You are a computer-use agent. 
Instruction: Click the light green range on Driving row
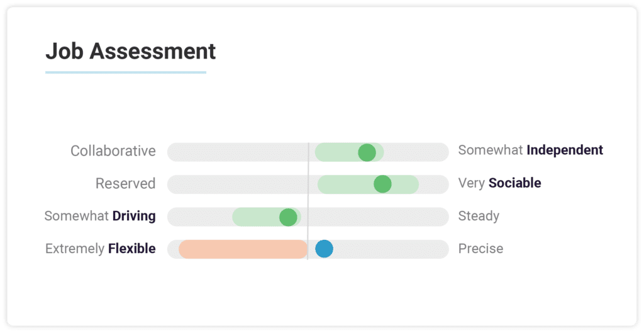(267, 217)
